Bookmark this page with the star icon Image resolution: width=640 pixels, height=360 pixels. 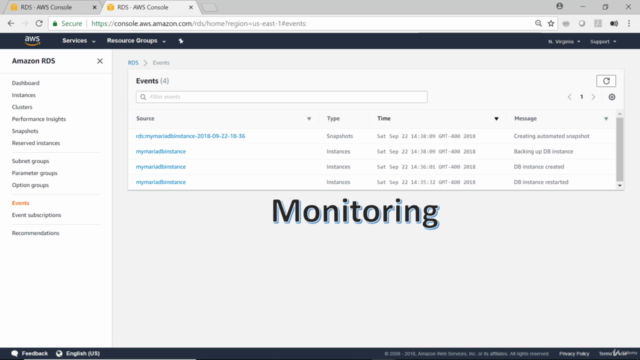551,24
